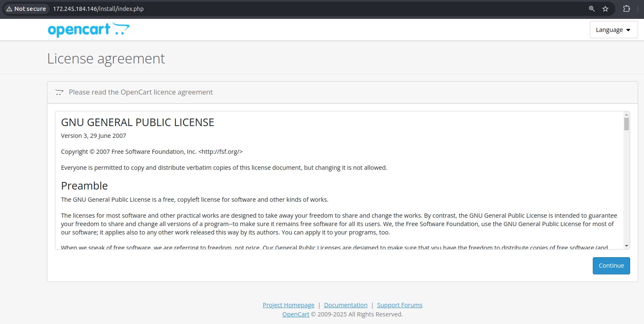Click the small cart icon in panel heading
Viewport: 644px width, 324px height.
coord(59,92)
